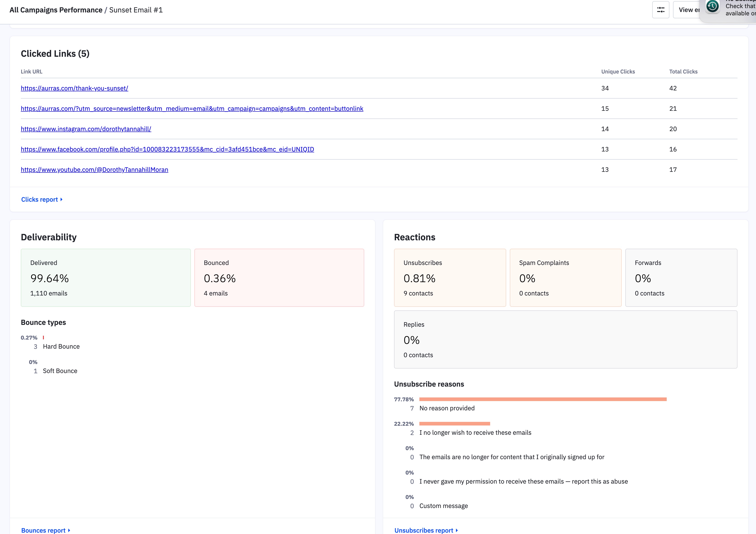Open the Instagram dorothytannahill link
Screen dimensions: 756x534
tap(86, 129)
